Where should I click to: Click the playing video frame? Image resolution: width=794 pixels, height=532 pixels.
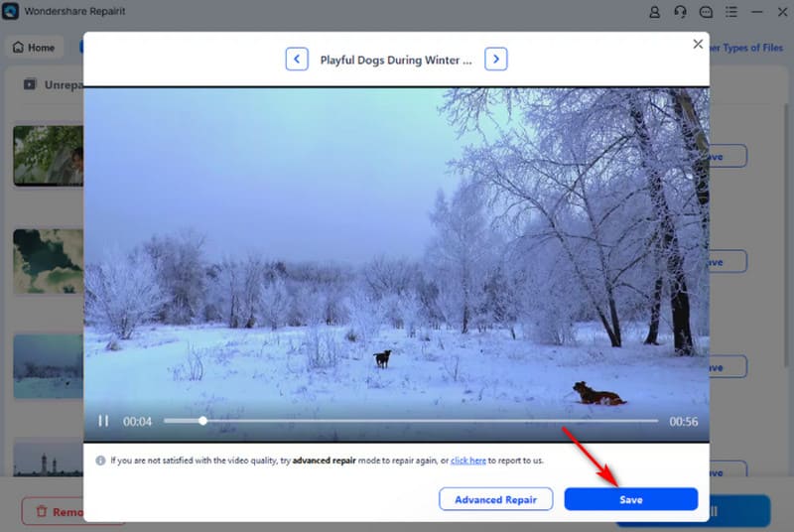pyautogui.click(x=397, y=248)
